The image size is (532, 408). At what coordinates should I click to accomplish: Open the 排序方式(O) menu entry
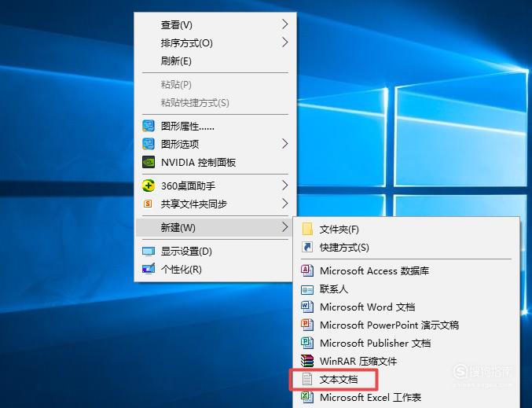215,42
